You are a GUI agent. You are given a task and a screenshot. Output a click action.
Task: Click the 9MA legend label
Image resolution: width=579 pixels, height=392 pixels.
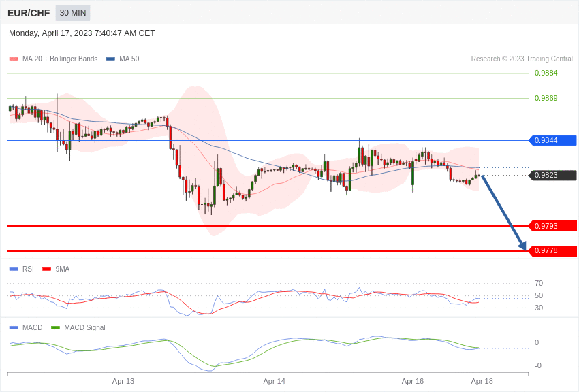[x=63, y=269]
